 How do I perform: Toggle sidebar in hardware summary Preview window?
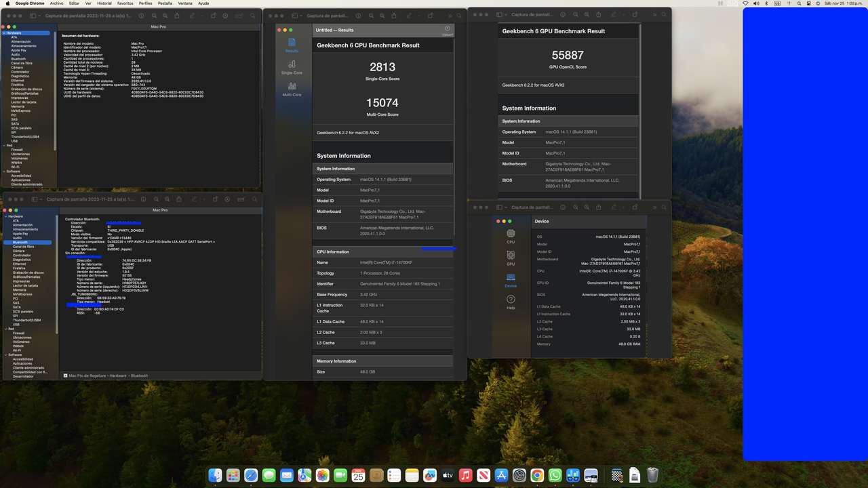(33, 15)
